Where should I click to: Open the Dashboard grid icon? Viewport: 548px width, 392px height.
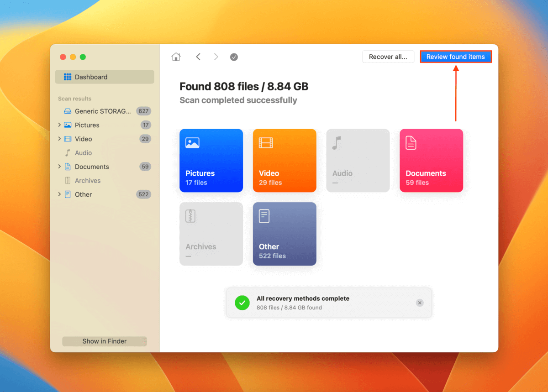[x=68, y=77]
